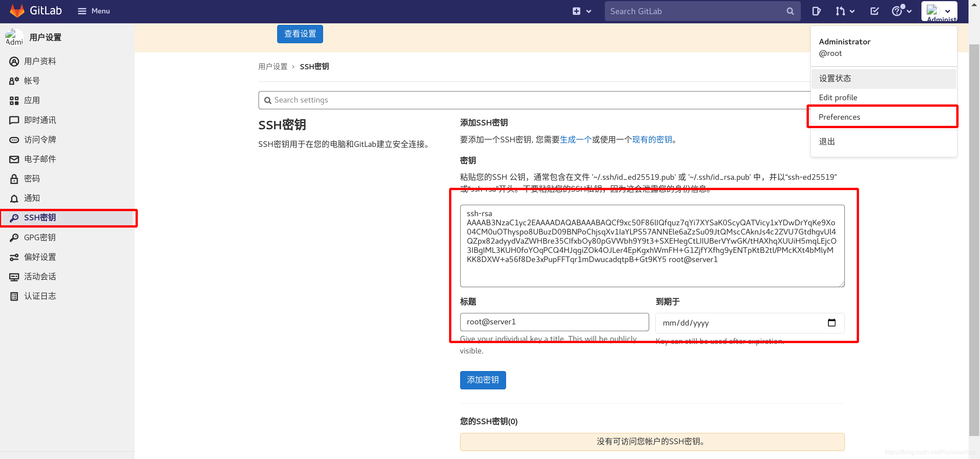Screen dimensions: 980x459
Task: Select 认证日志 at sidebar bottom
Action: click(40, 296)
